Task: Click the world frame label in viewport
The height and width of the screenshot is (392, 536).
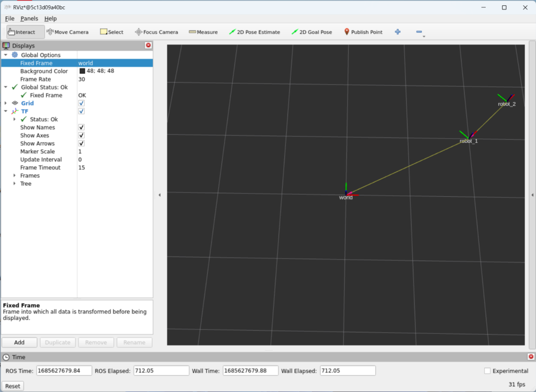Action: click(x=345, y=197)
